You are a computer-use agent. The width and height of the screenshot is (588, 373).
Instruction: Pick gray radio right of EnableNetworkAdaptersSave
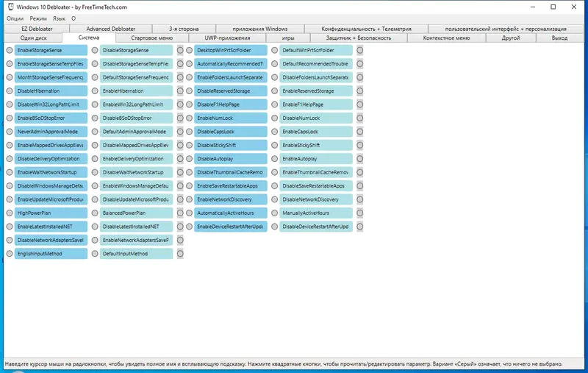(x=180, y=240)
